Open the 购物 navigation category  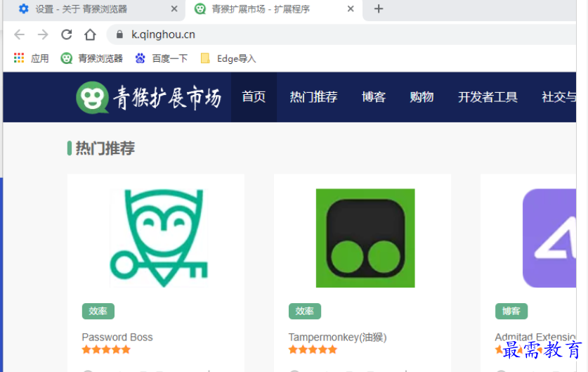[422, 97]
